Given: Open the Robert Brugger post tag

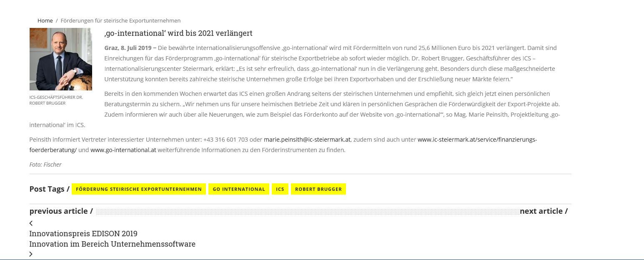Looking at the screenshot, I should (318, 189).
